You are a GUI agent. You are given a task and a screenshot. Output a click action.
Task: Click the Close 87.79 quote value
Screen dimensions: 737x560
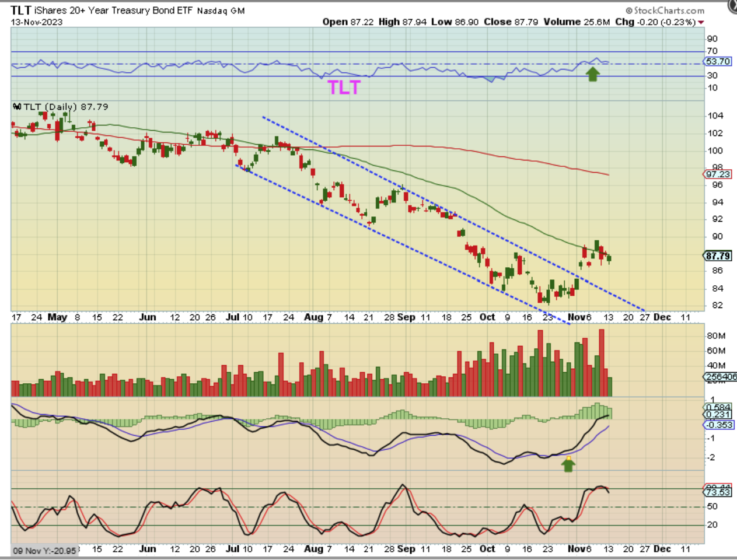(511, 22)
